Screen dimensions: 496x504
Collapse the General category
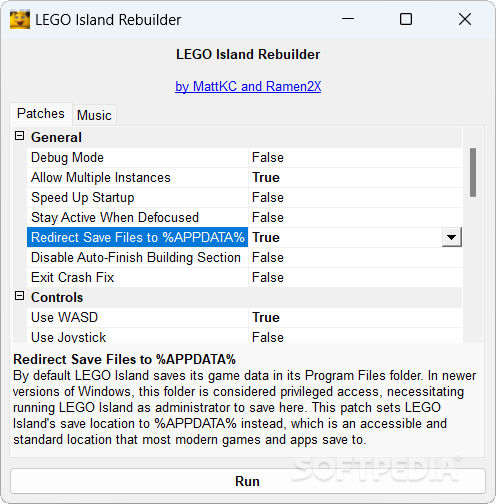point(20,136)
